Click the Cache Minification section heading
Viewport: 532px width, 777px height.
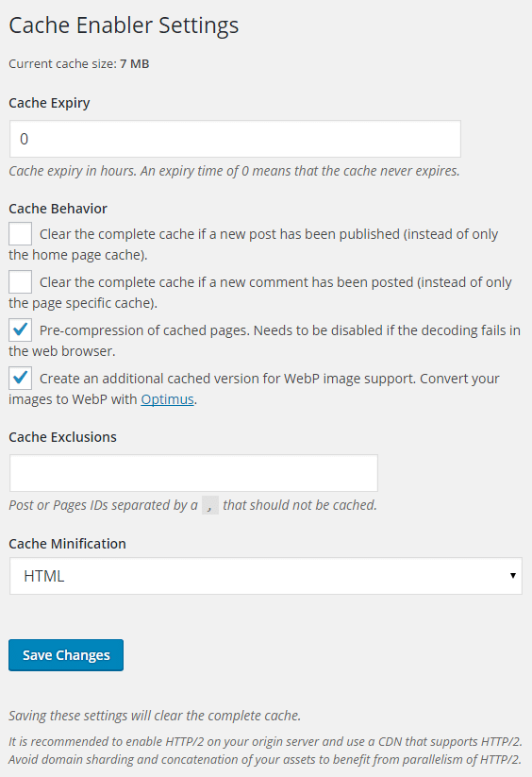67,544
